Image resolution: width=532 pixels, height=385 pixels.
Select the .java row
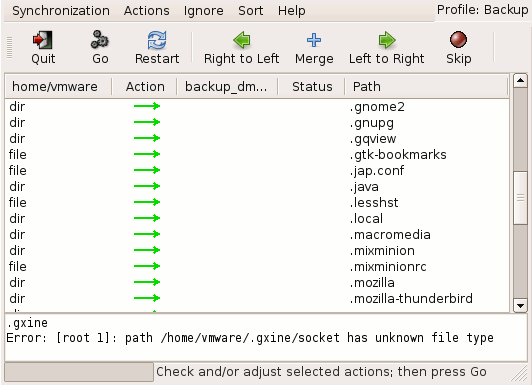tap(257, 186)
